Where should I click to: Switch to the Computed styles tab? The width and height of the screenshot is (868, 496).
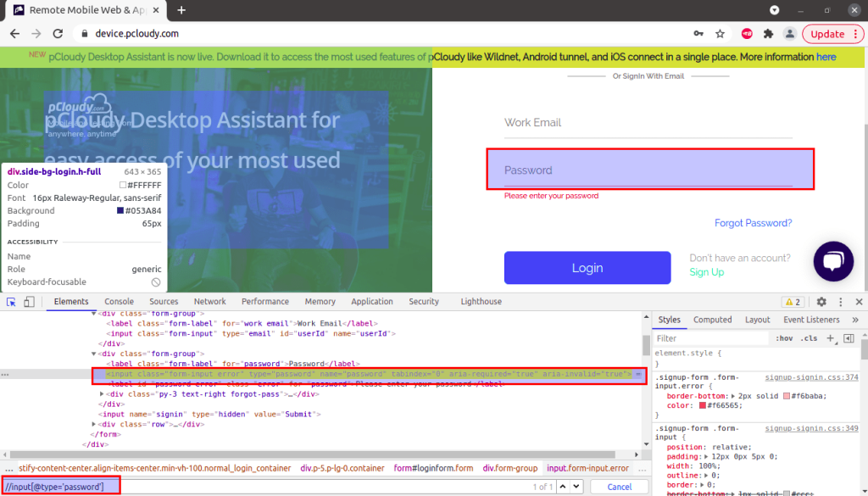coord(712,320)
